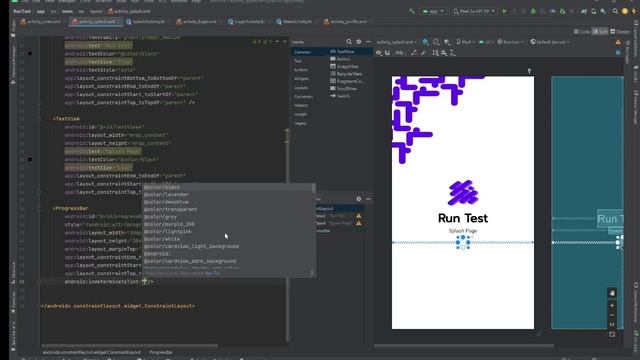
Task: Pick RecyclerView from the palette
Action: (346, 74)
